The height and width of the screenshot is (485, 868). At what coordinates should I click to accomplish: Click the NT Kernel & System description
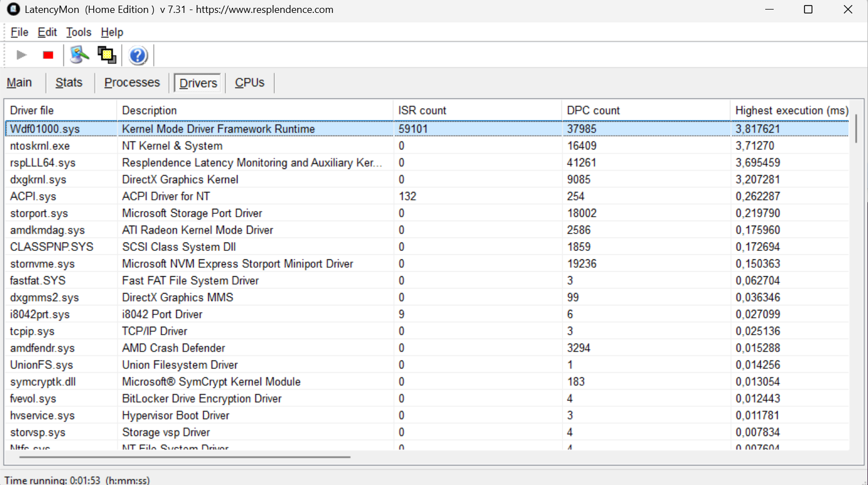click(172, 146)
